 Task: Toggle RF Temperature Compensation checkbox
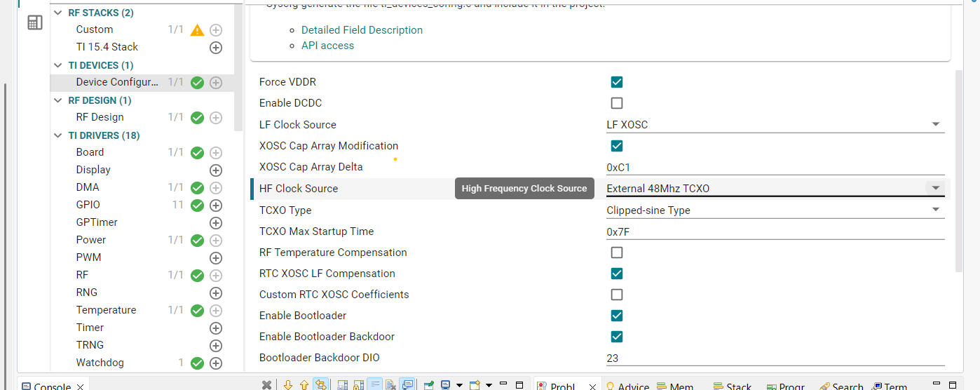click(617, 253)
